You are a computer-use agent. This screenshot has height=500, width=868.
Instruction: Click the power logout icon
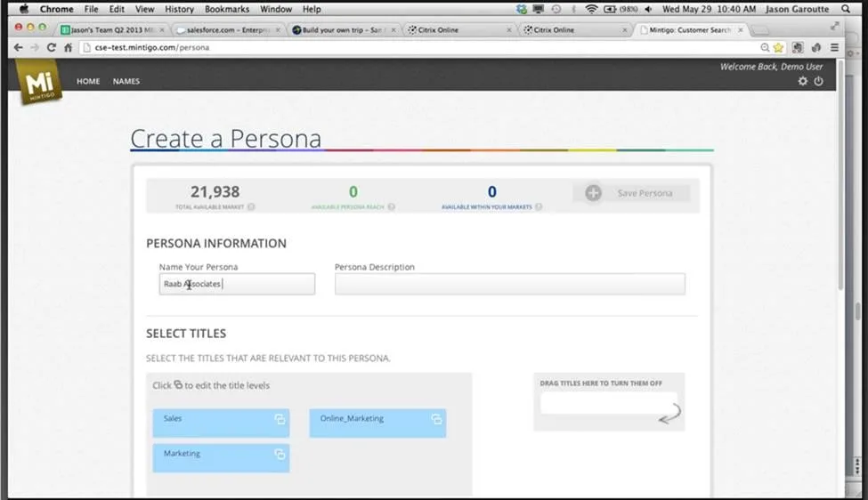819,81
